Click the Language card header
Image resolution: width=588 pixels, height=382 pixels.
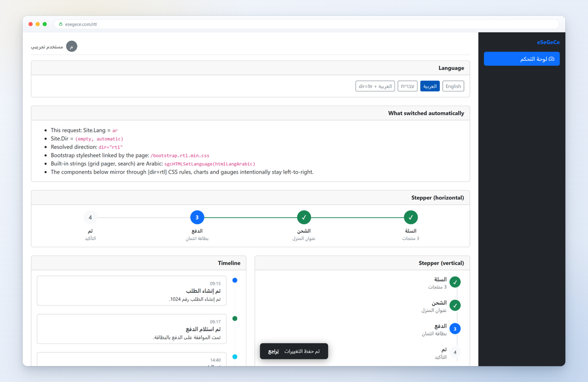[x=251, y=68]
